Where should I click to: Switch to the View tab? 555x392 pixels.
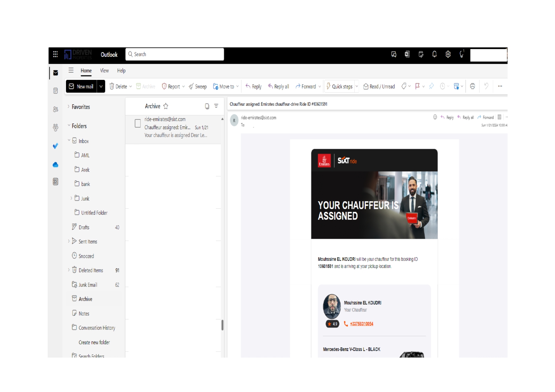[104, 71]
